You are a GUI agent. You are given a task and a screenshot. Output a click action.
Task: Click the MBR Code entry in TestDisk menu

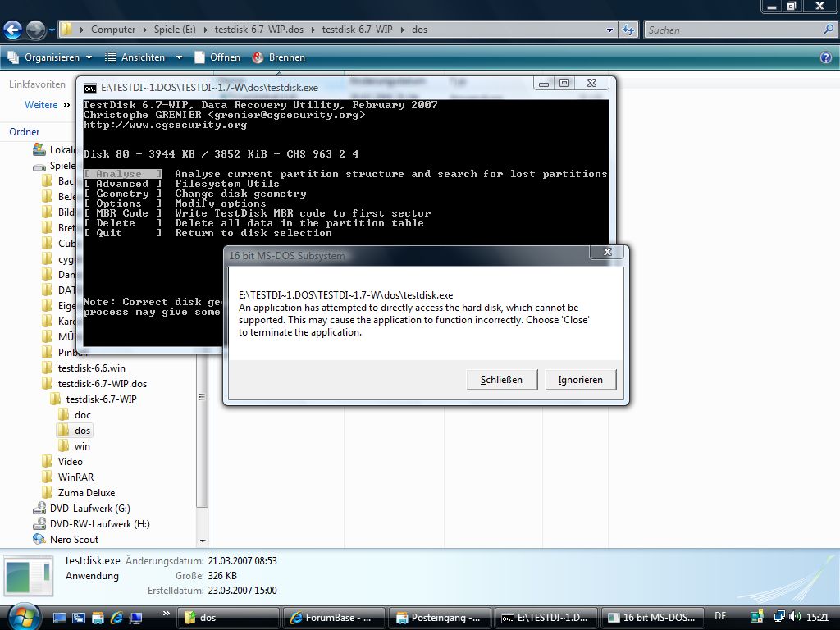point(123,213)
